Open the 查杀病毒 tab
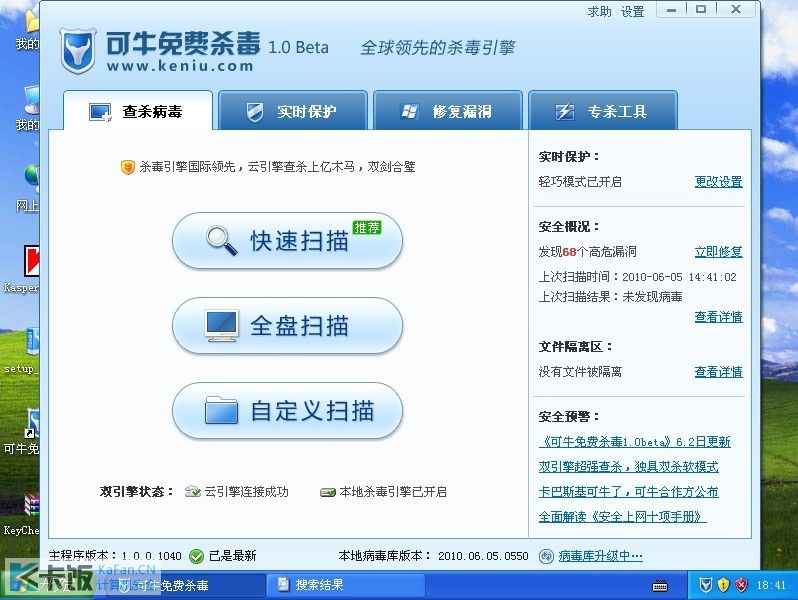 pyautogui.click(x=138, y=111)
